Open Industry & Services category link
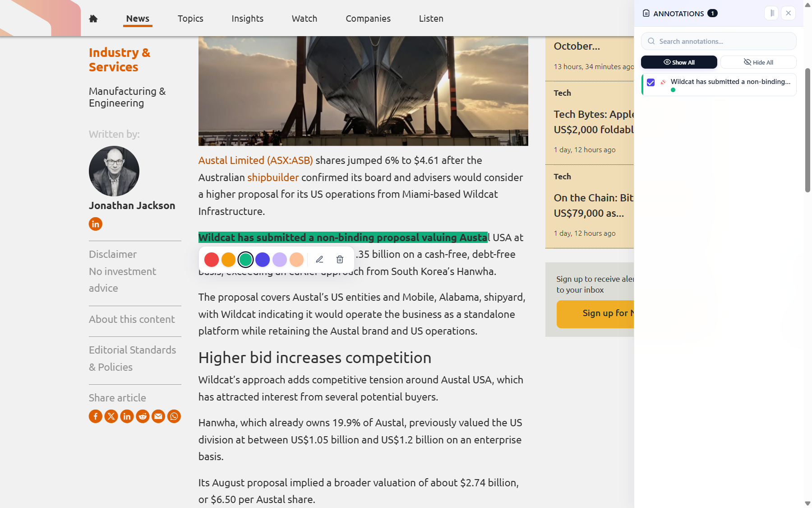Image resolution: width=812 pixels, height=508 pixels. [x=120, y=60]
